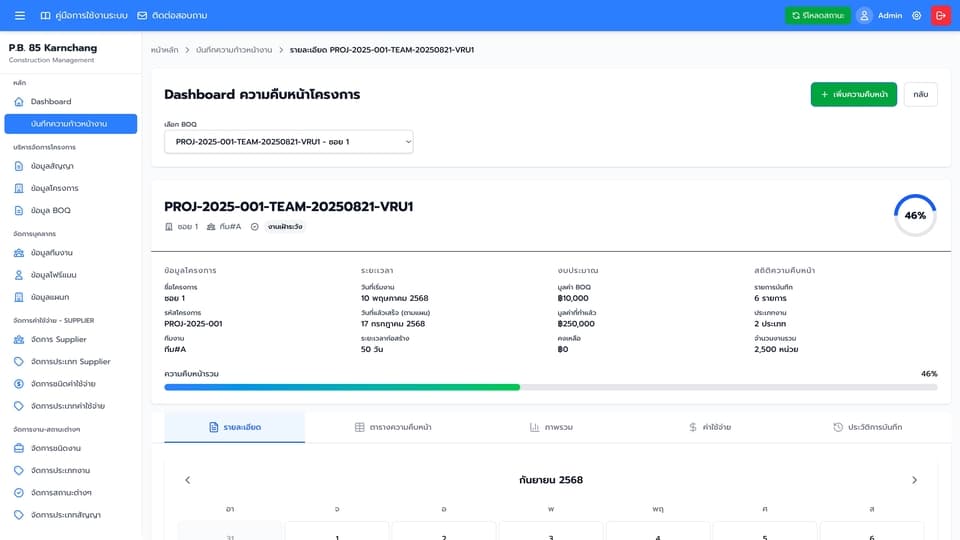Click the จัดการประเภทสัญญา tag icon

pyautogui.click(x=19, y=515)
